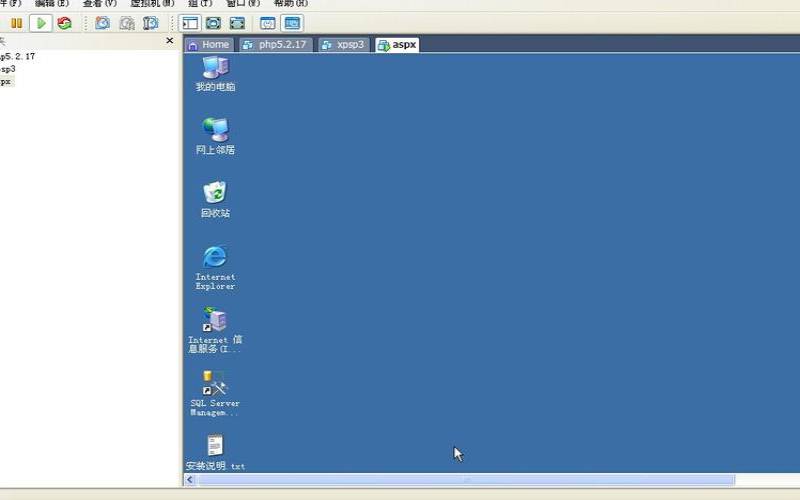This screenshot has height=500, width=800.
Task: Switch to the xpsp3 VM tab
Action: [344, 45]
